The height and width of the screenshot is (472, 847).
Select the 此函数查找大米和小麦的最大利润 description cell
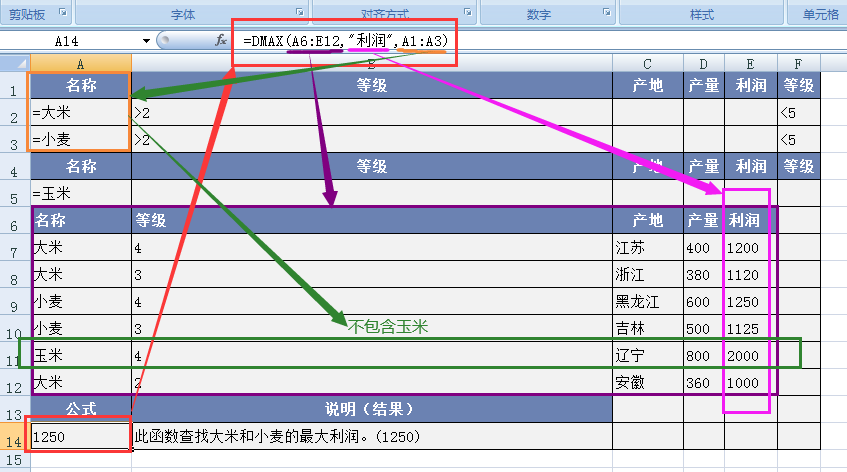pos(372,436)
